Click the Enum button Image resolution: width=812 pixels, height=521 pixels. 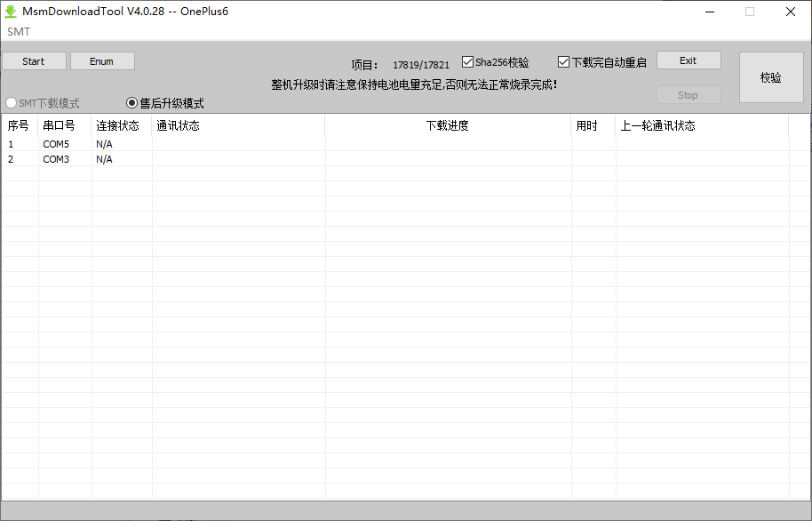pos(102,61)
